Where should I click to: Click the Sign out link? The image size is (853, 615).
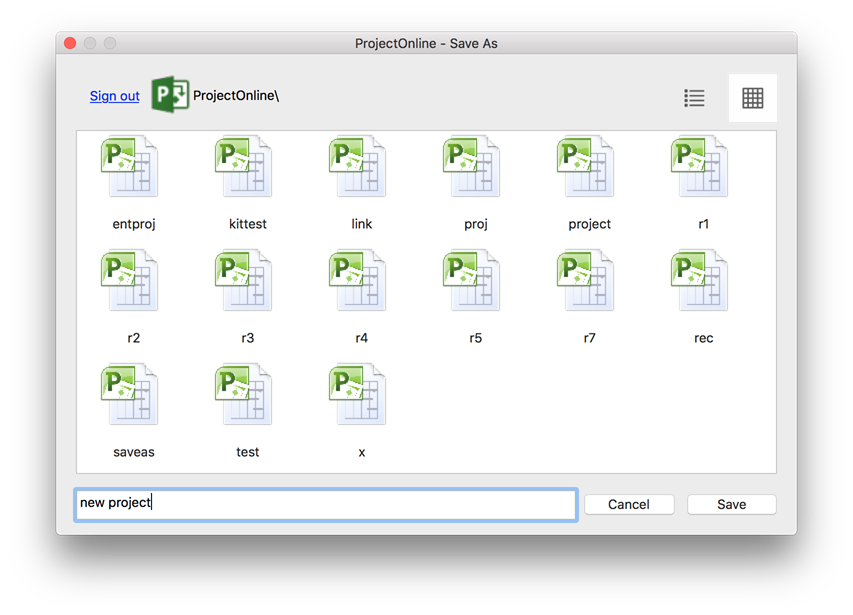click(113, 96)
